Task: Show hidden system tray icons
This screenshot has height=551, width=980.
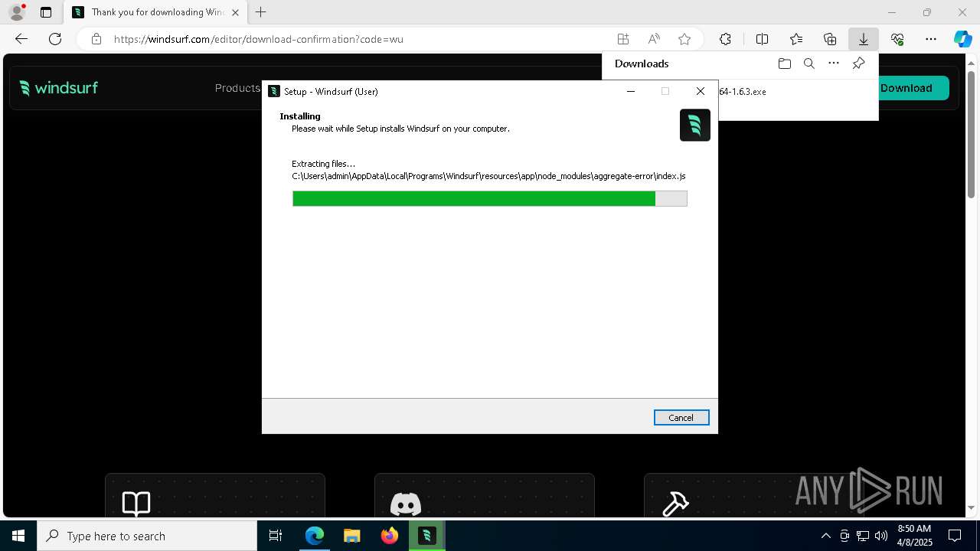Action: [825, 536]
